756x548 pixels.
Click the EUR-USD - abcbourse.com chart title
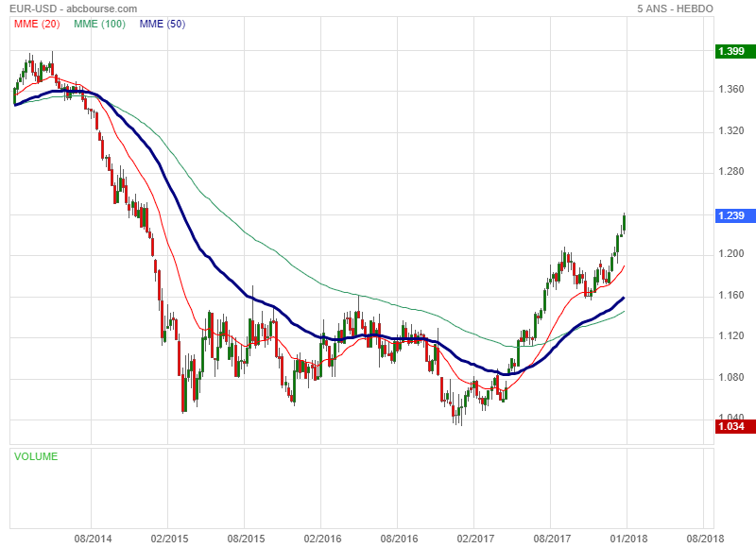(74, 9)
